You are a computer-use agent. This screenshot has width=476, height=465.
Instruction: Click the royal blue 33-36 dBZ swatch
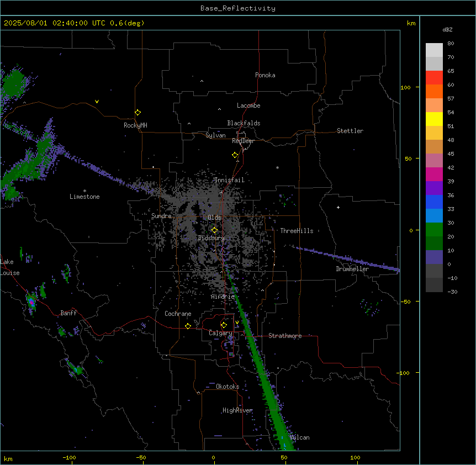[x=434, y=202]
